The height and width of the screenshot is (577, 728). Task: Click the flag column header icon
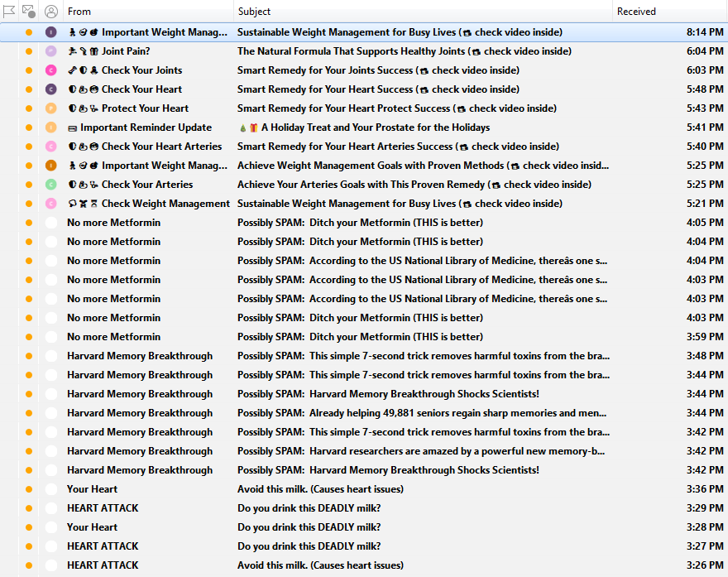(8, 12)
